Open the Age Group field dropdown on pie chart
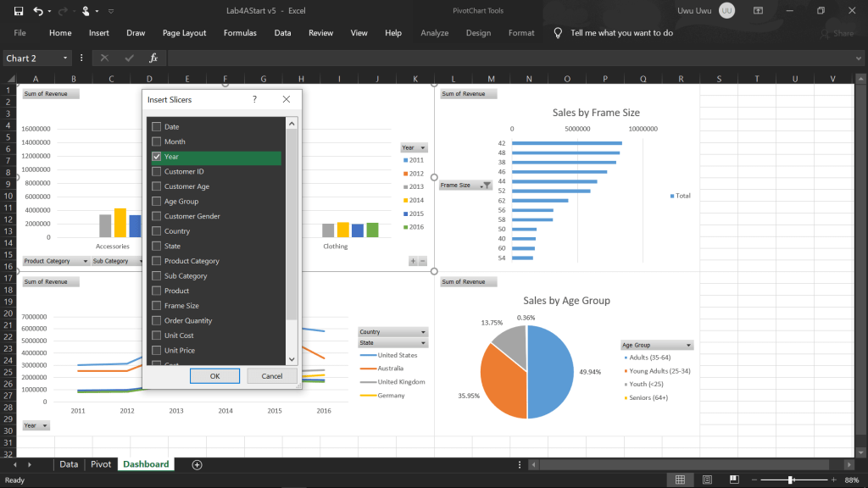 (x=689, y=346)
